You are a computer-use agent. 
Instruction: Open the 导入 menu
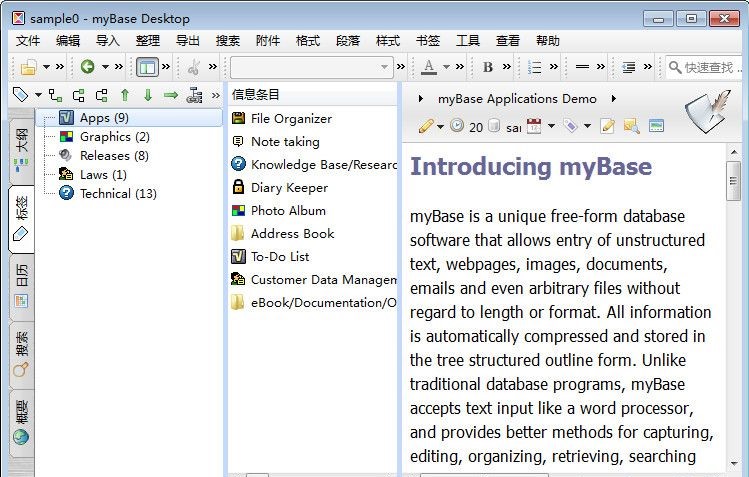(108, 41)
